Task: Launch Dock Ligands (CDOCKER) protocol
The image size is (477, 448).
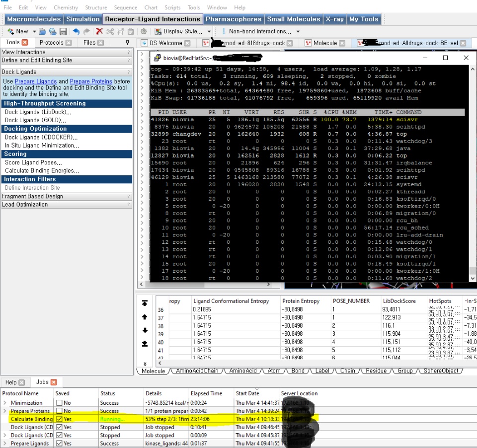Action: (x=41, y=137)
